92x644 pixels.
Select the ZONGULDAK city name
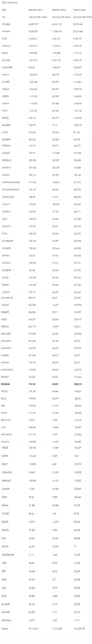(x=8, y=197)
